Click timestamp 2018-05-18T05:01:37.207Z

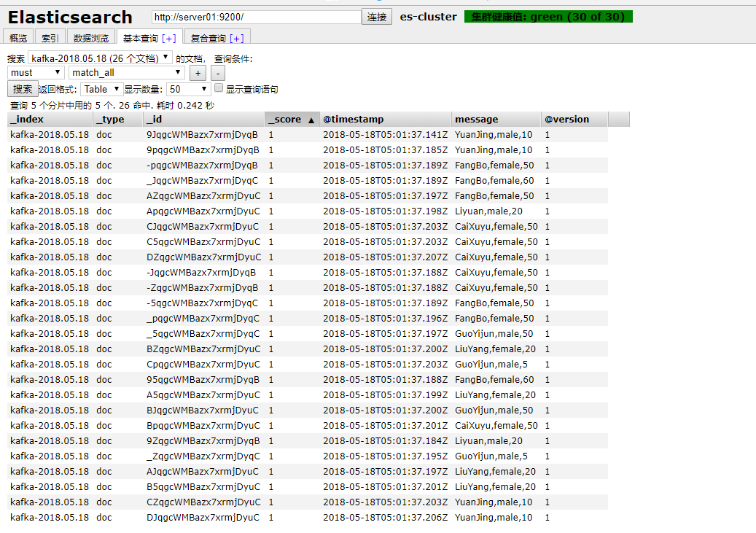coord(385,257)
